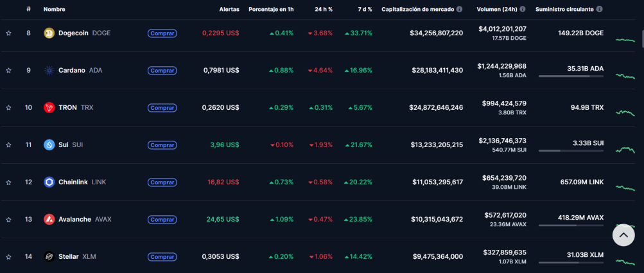Click Avalanche circulating supply progress bar
The width and height of the screenshot is (644, 273).
point(571,225)
